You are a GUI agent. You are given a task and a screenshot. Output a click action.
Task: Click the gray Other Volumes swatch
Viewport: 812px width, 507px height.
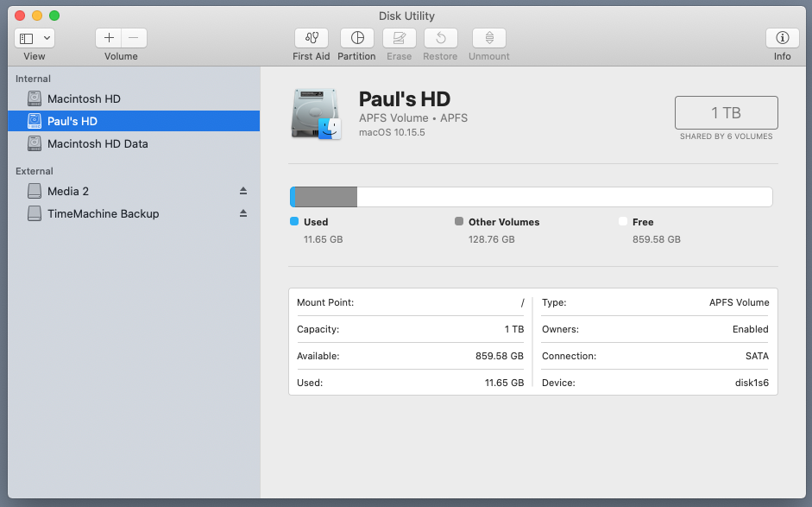point(459,221)
